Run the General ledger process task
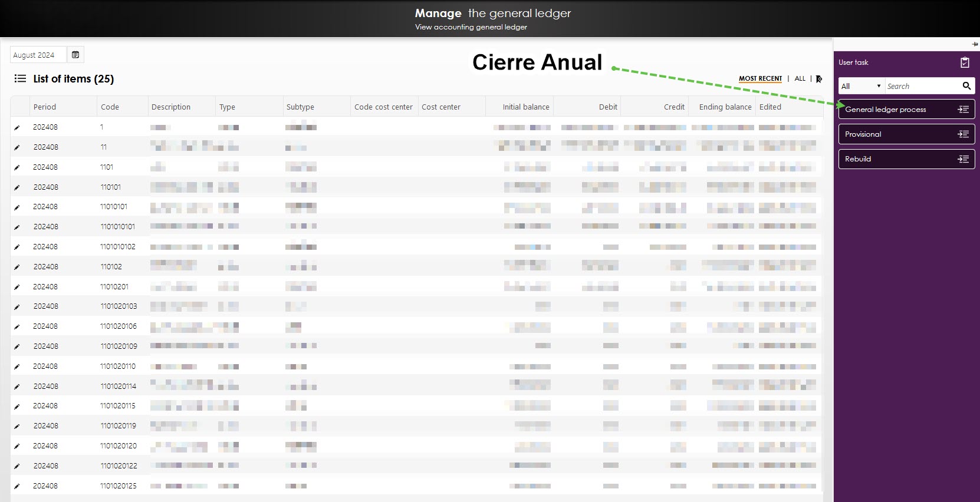Screen dimensions: 980x502 pos(906,109)
